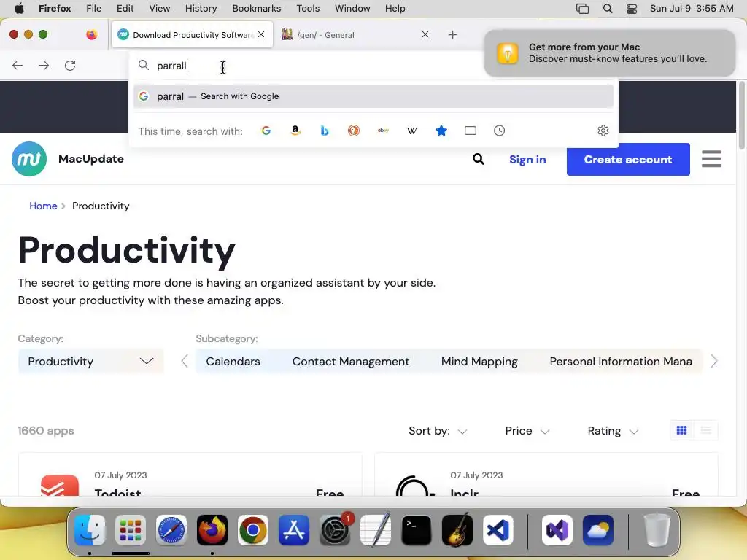
Task: Expand the Price filter dropdown
Action: 527,431
